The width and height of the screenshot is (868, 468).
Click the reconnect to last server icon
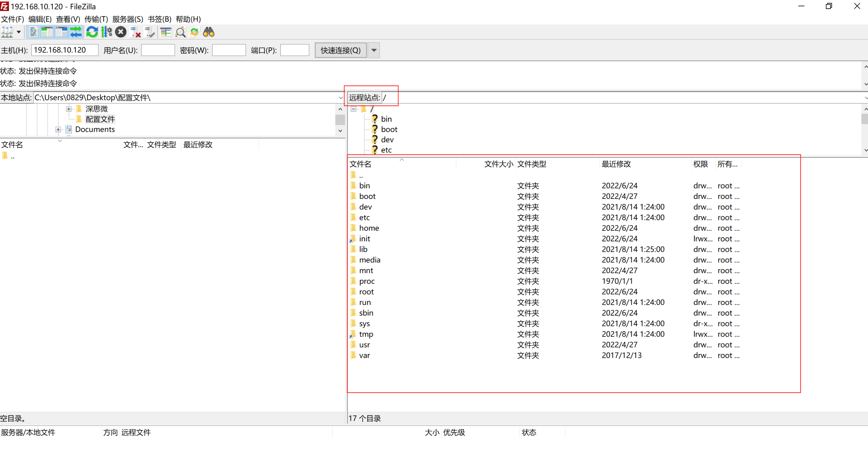[149, 32]
